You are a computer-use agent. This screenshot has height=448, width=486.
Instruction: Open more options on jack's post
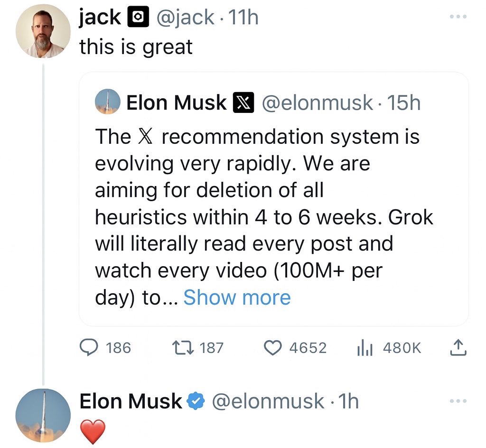[458, 17]
